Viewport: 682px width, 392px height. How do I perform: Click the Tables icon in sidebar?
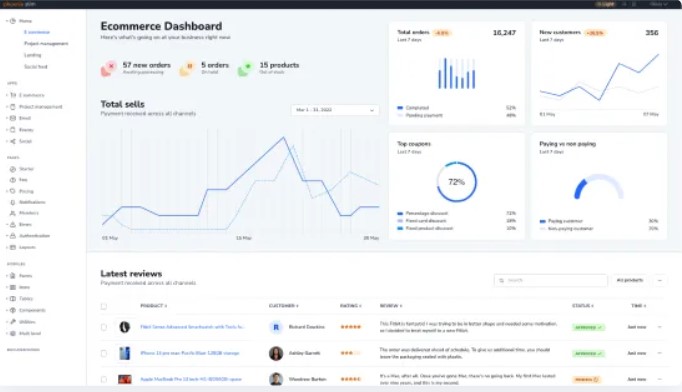pos(13,298)
